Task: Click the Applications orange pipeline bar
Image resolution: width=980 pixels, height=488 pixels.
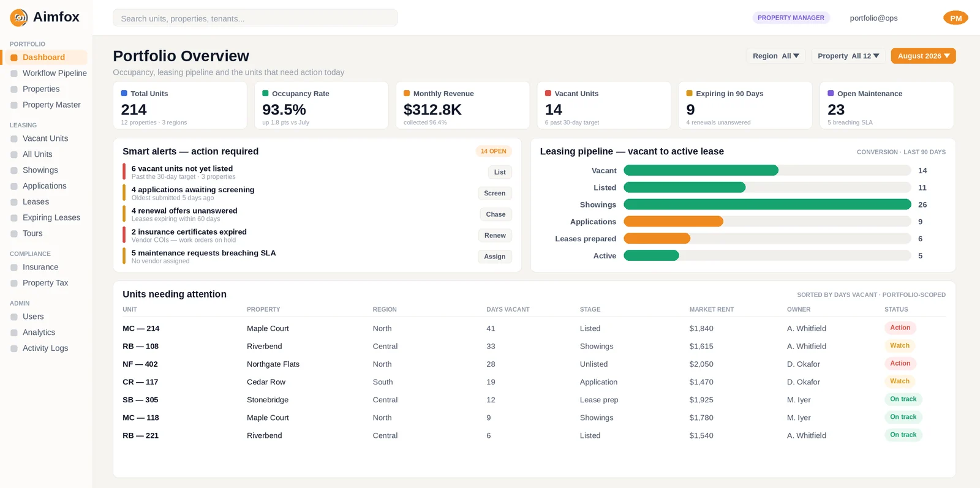Action: [x=673, y=222]
